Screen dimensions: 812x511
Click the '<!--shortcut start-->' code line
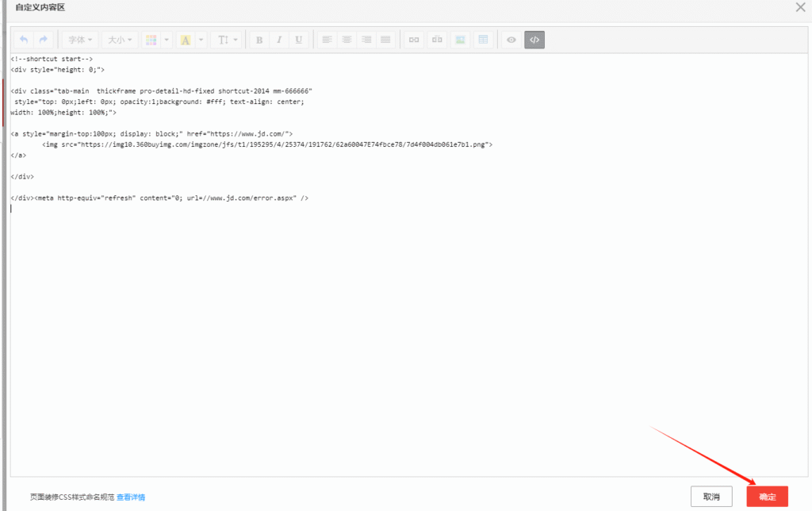pyautogui.click(x=52, y=59)
